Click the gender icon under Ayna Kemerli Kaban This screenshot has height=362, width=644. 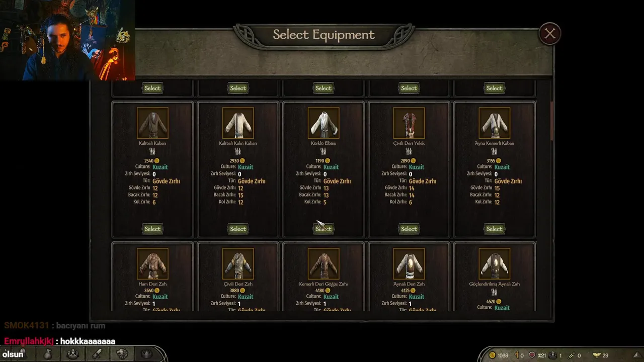coord(495,151)
